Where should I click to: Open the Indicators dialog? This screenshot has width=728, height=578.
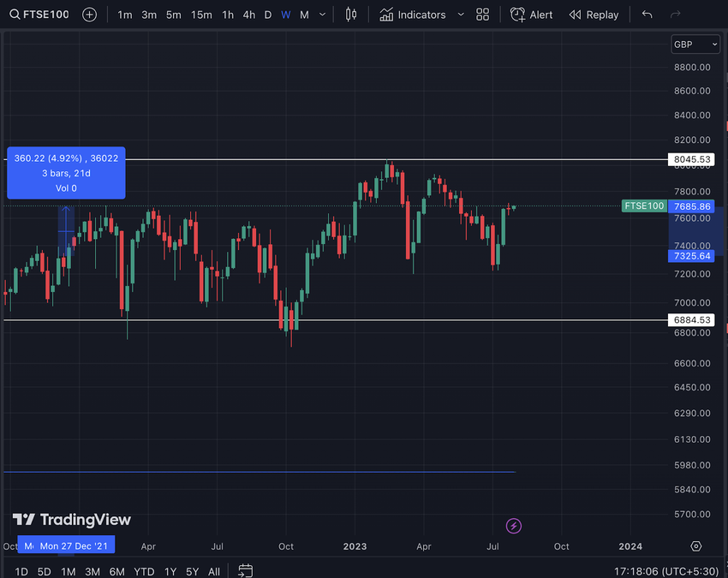412,15
